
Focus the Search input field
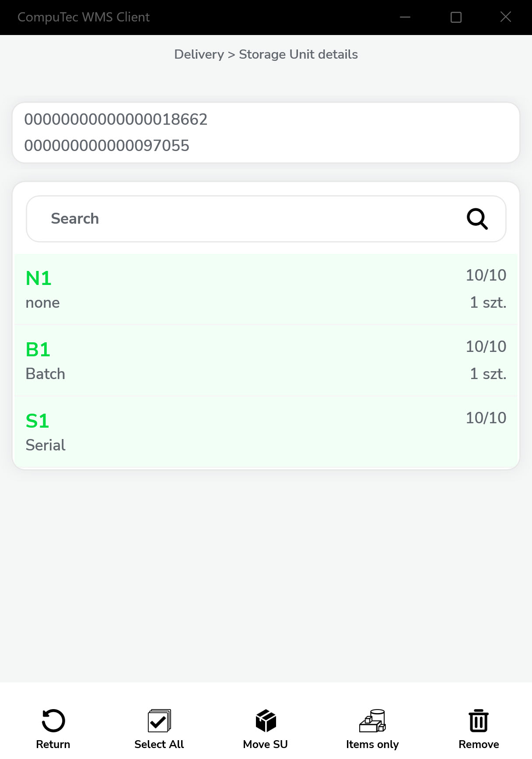coord(245,219)
